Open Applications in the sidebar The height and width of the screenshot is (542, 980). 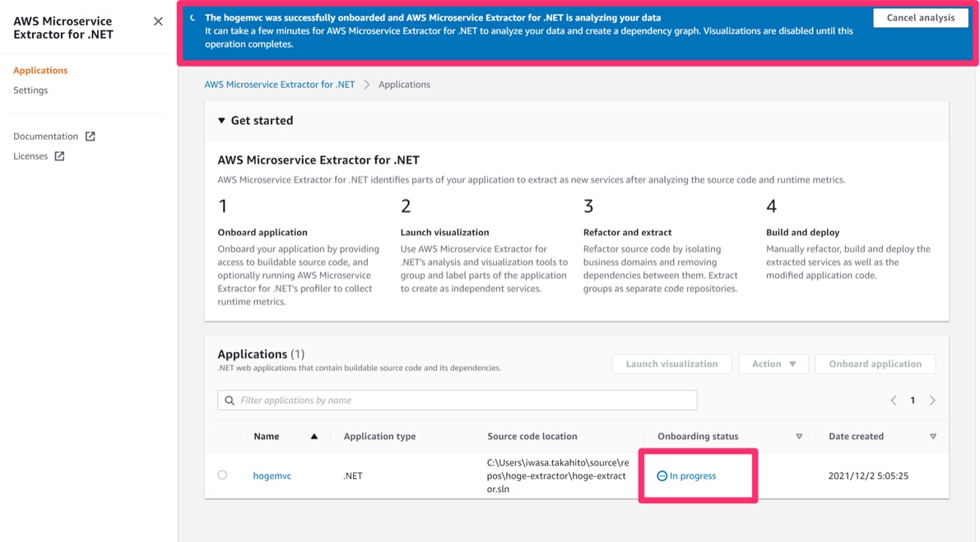coord(40,71)
